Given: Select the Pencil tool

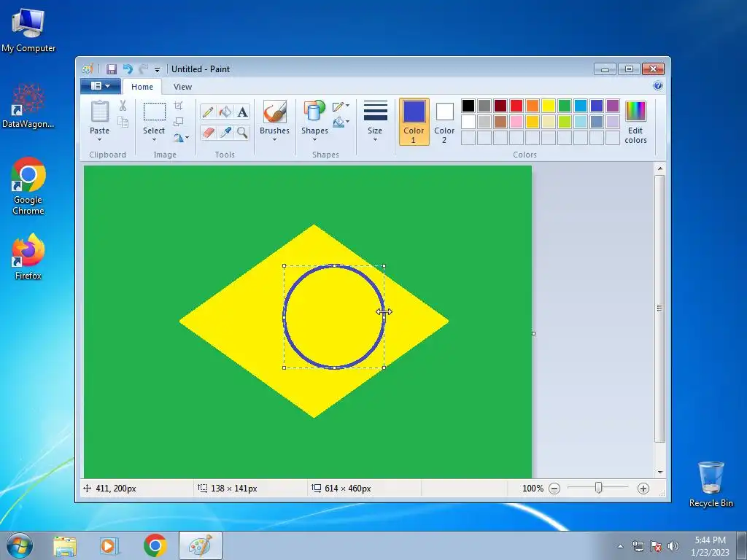Looking at the screenshot, I should click(x=208, y=112).
